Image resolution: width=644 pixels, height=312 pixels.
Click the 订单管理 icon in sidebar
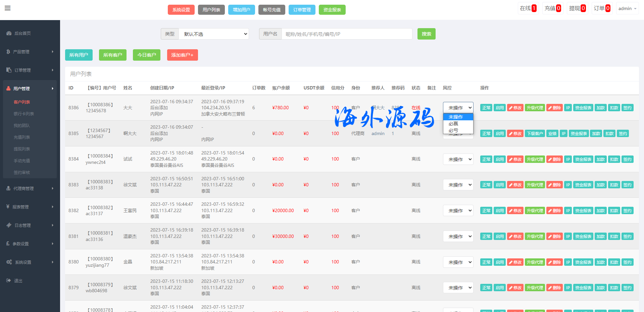click(9, 70)
